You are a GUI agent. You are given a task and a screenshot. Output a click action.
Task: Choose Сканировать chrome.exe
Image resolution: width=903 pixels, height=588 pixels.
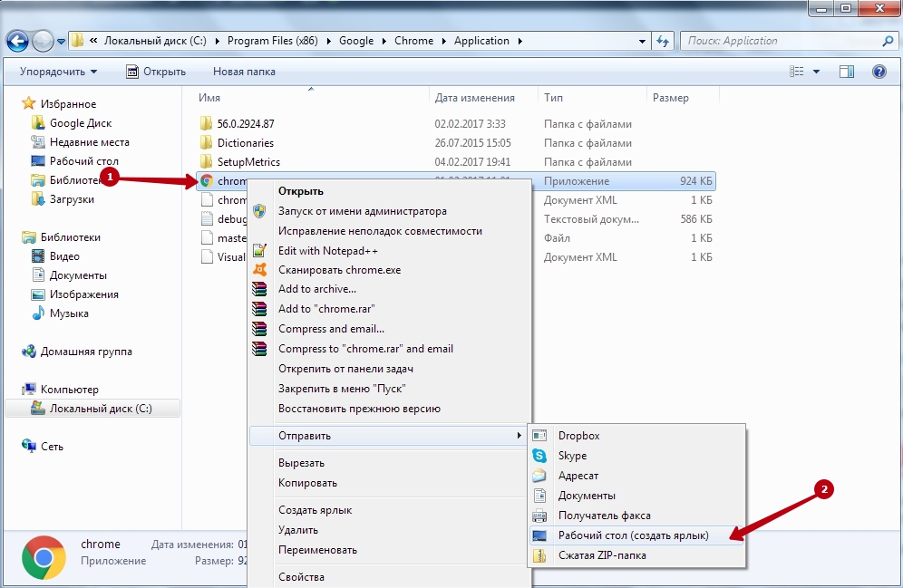390,269
